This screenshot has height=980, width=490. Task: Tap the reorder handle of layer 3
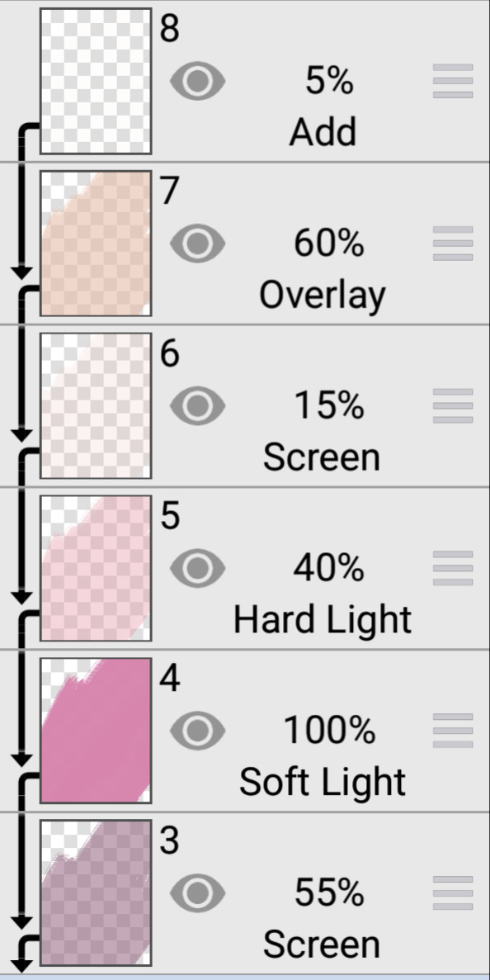click(x=453, y=894)
